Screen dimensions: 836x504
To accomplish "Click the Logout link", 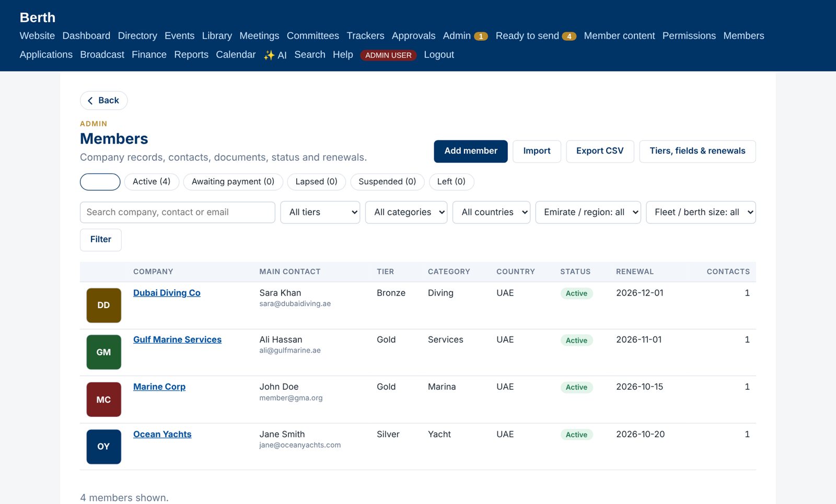I will (x=439, y=55).
